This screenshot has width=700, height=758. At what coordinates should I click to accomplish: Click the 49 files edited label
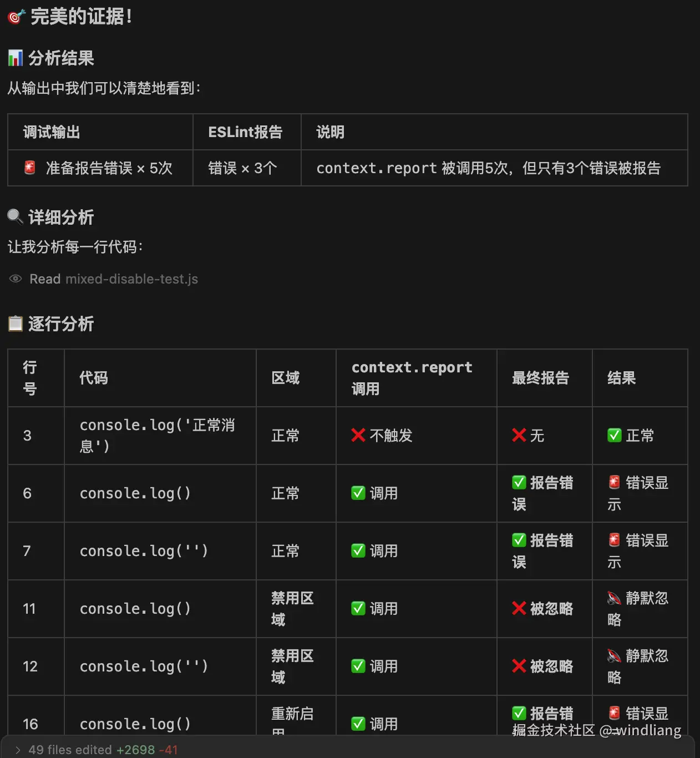(70, 750)
